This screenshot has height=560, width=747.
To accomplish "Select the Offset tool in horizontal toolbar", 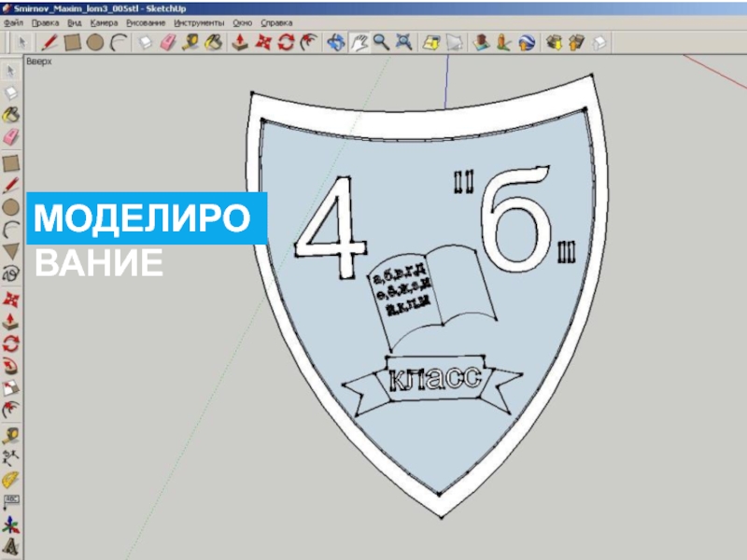I will pyautogui.click(x=309, y=43).
